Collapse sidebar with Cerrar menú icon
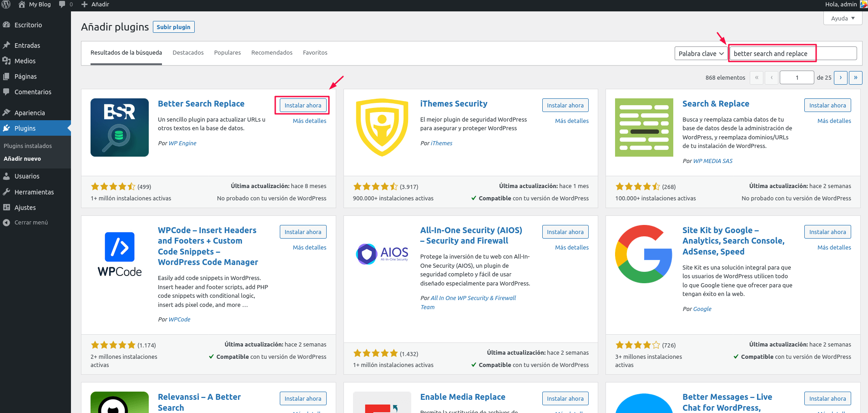The height and width of the screenshot is (413, 868). 6,222
